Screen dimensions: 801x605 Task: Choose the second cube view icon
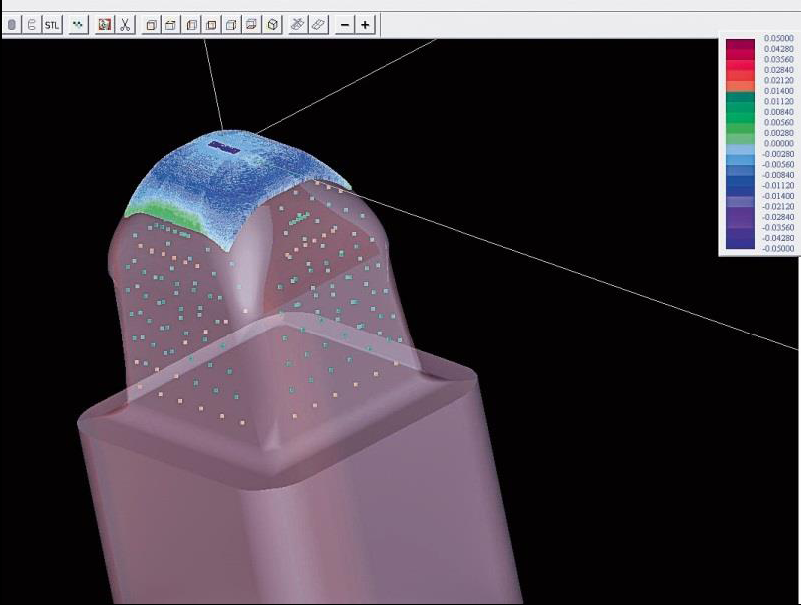(171, 25)
